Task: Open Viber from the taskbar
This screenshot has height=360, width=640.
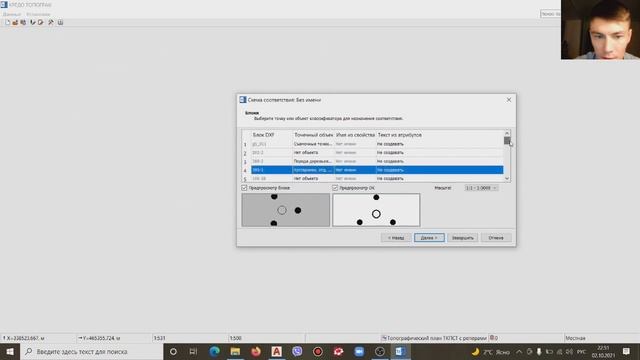Action: click(297, 351)
